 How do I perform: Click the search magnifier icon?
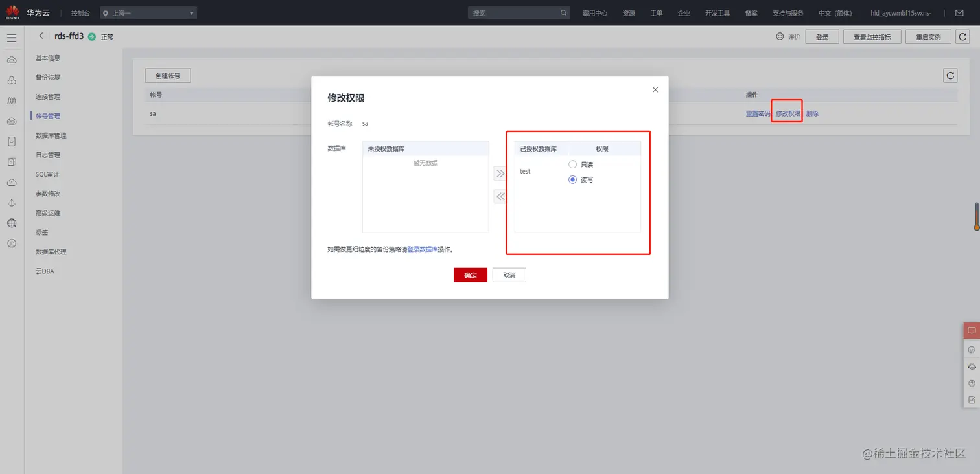563,12
